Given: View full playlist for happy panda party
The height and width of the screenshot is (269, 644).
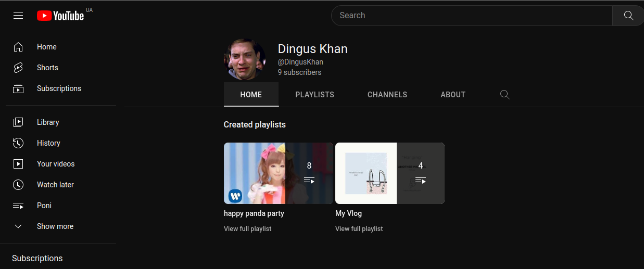Looking at the screenshot, I should 247,229.
